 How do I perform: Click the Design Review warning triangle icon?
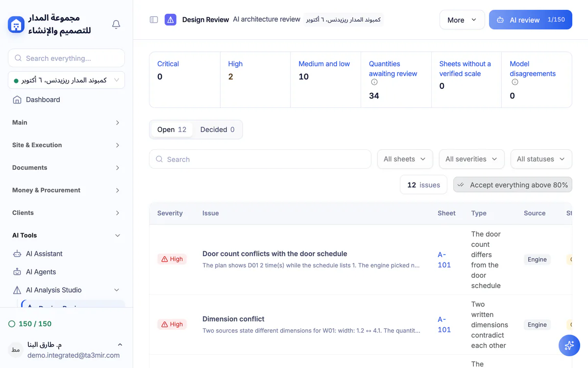point(171,20)
